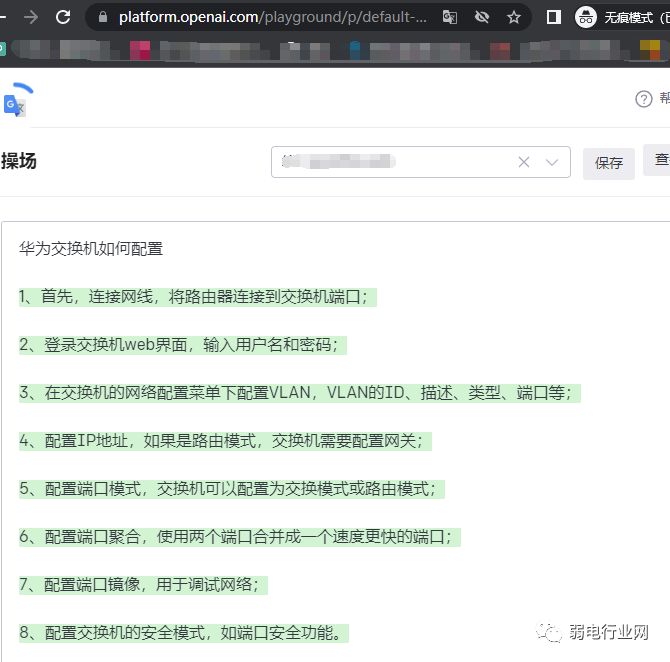The image size is (670, 662).
Task: Reload the page with the refresh icon
Action: [63, 17]
